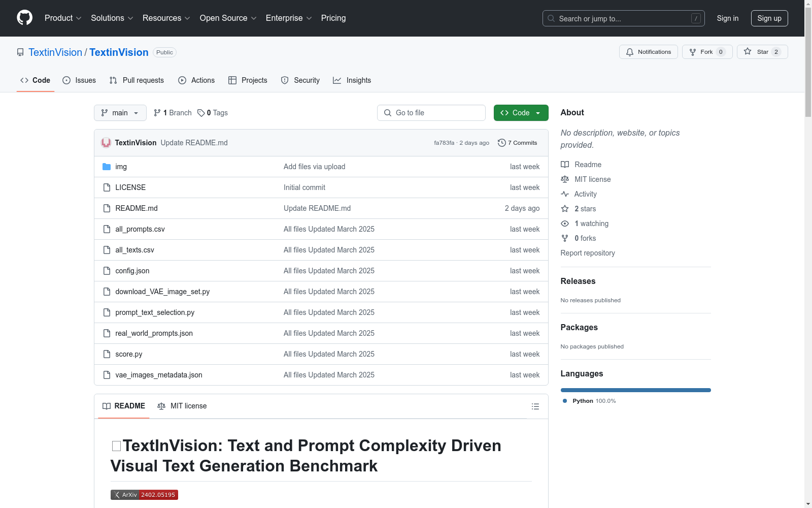
Task: Open the main branch selector dropdown
Action: coord(120,113)
